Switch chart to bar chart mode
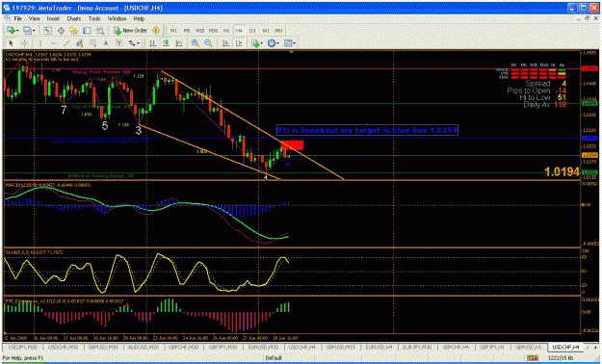 tap(153, 43)
